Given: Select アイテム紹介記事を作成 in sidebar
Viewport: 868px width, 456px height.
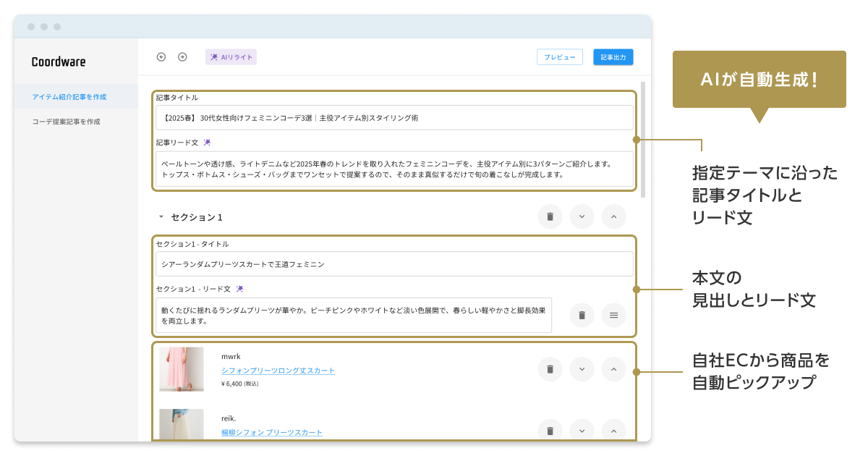Looking at the screenshot, I should click(x=76, y=96).
